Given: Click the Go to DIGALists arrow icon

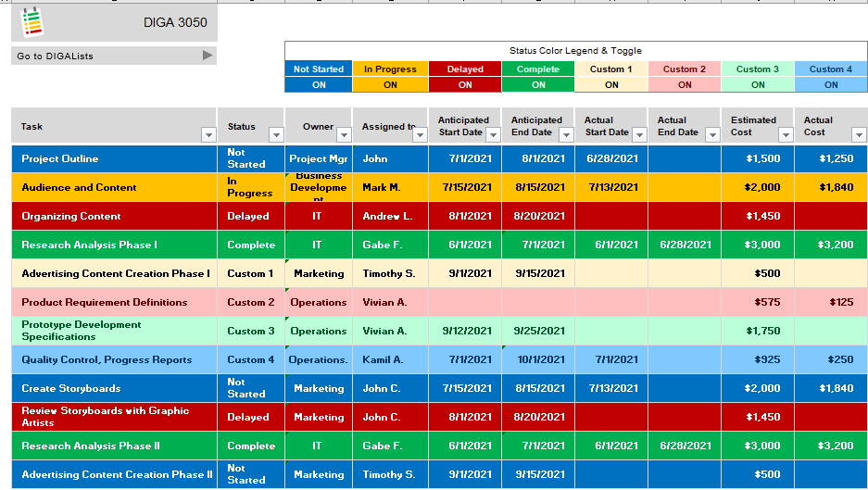Looking at the screenshot, I should coord(208,56).
